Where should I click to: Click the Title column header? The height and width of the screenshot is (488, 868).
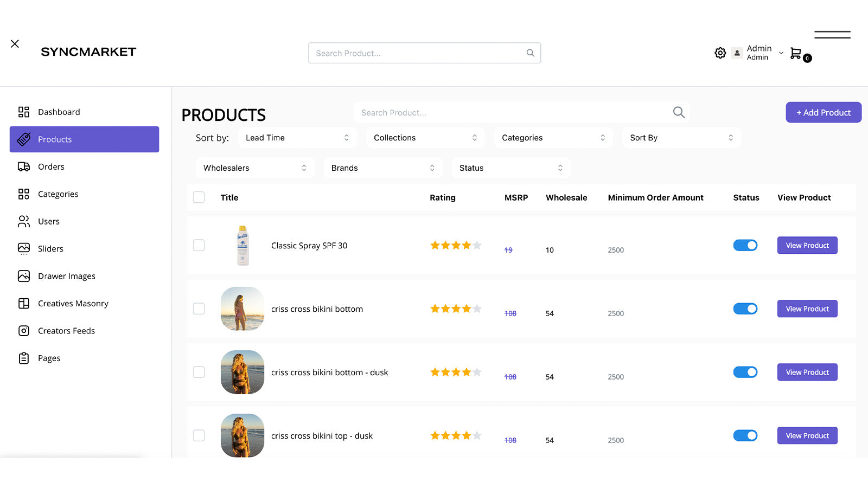(x=229, y=198)
